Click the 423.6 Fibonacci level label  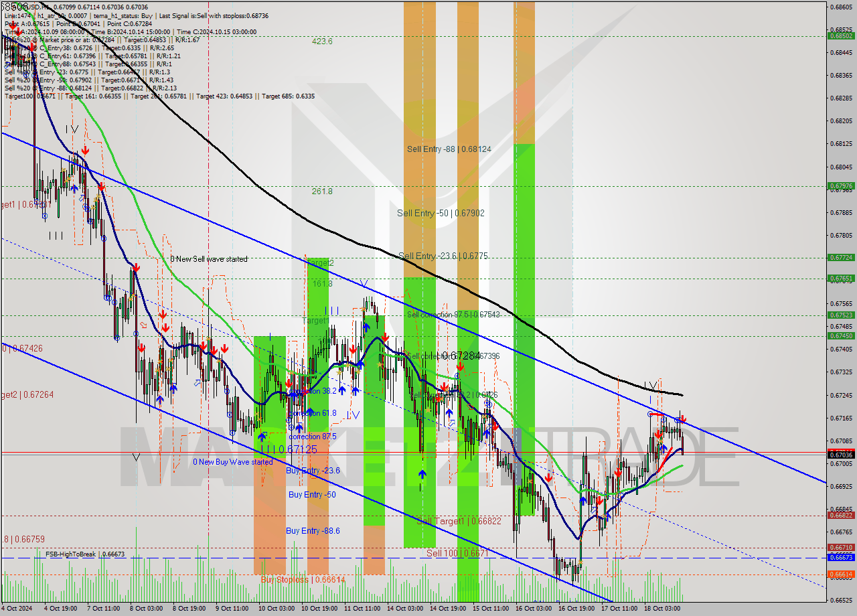coord(322,41)
